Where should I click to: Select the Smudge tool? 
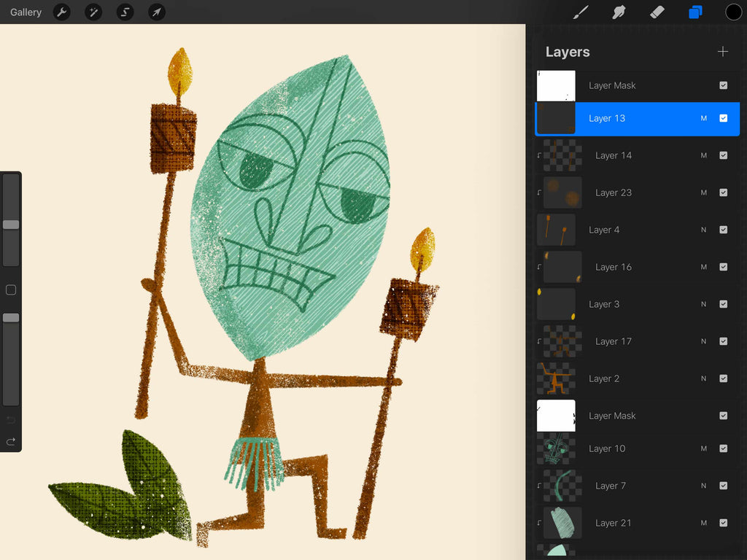(619, 12)
